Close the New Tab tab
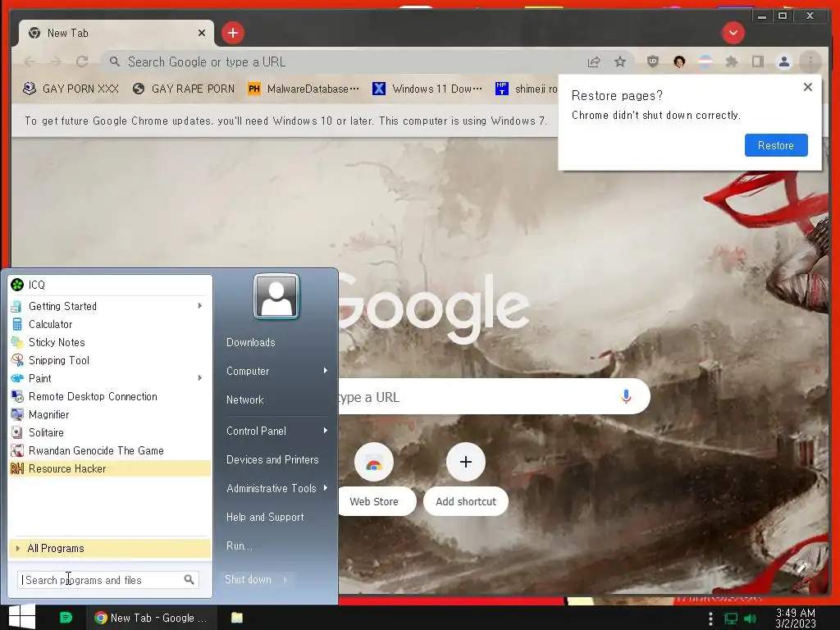Image resolution: width=840 pixels, height=630 pixels. pyautogui.click(x=202, y=33)
